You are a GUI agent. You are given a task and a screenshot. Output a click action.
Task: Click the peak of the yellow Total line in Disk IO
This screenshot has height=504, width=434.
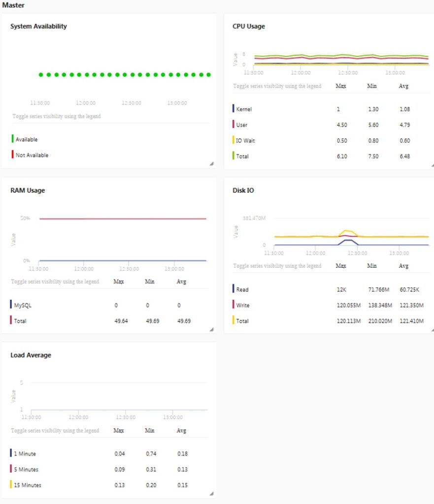pyautogui.click(x=345, y=229)
